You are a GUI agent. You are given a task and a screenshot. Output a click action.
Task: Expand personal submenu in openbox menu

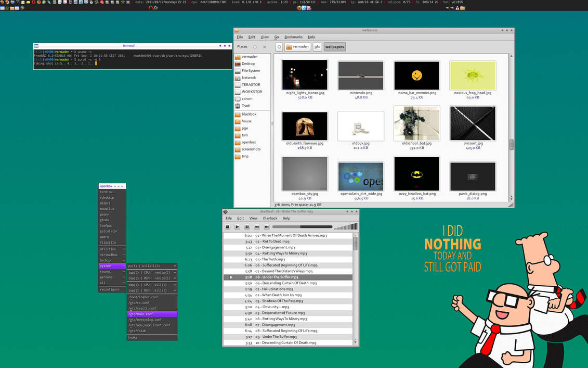(x=112, y=277)
